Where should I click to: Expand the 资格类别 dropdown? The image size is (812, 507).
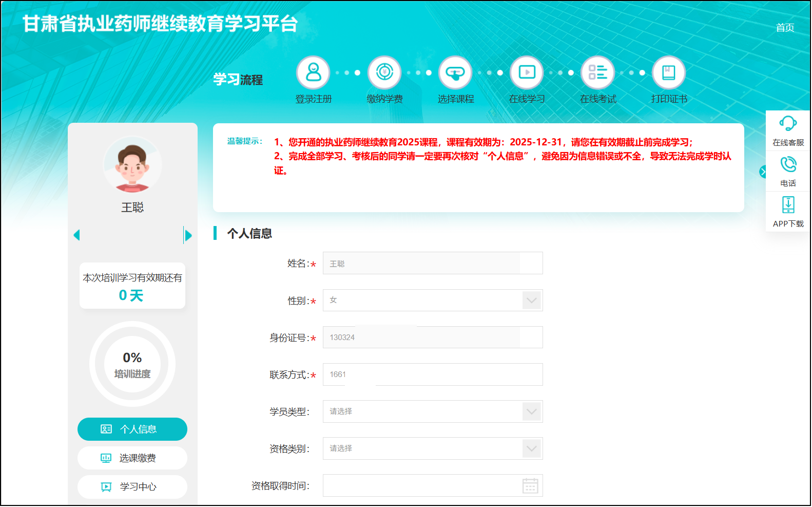531,448
